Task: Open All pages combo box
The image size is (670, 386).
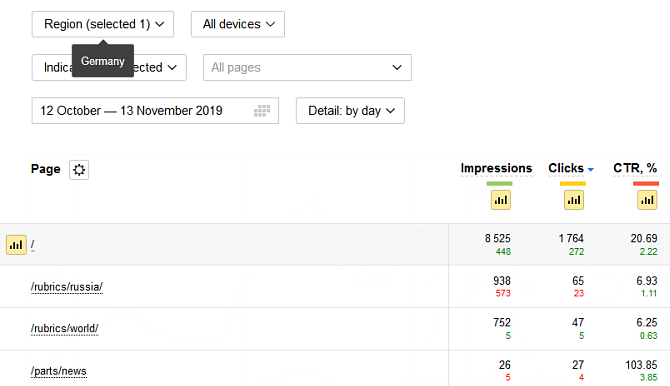Action: [307, 68]
